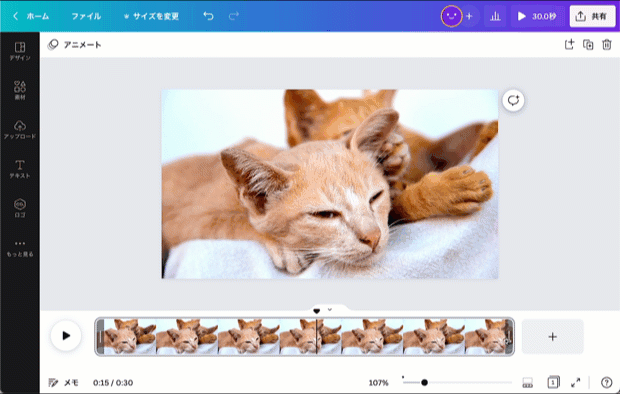Go back to ホーム

coord(31,16)
